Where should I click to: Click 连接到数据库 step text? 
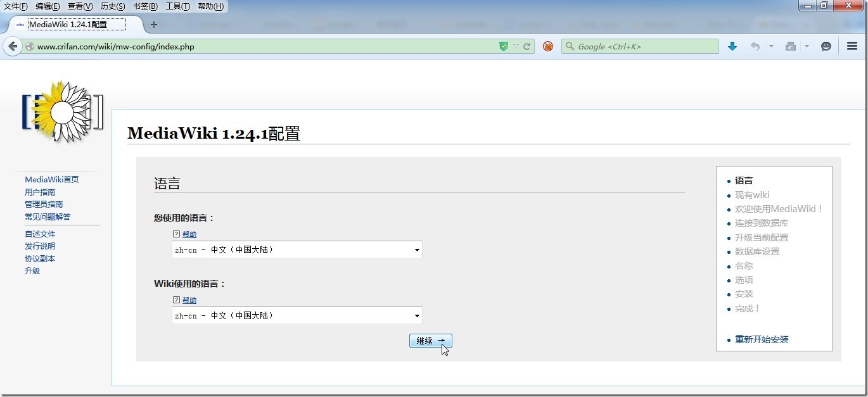tap(762, 223)
